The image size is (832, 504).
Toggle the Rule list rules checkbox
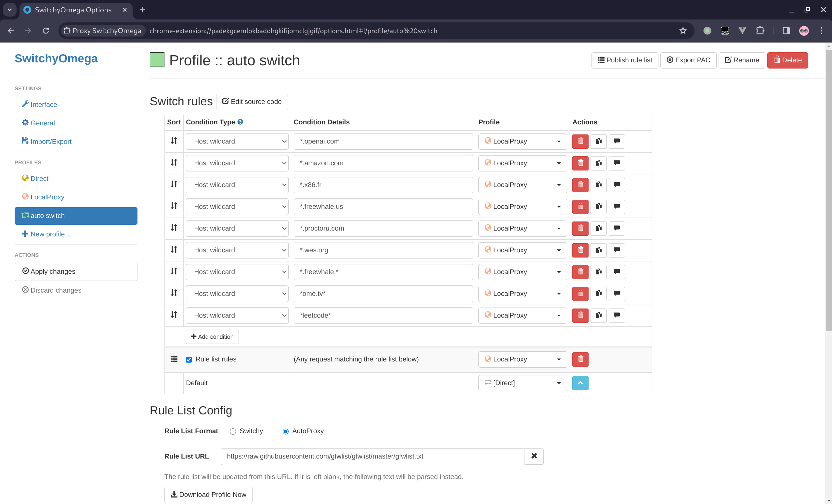[x=189, y=359]
